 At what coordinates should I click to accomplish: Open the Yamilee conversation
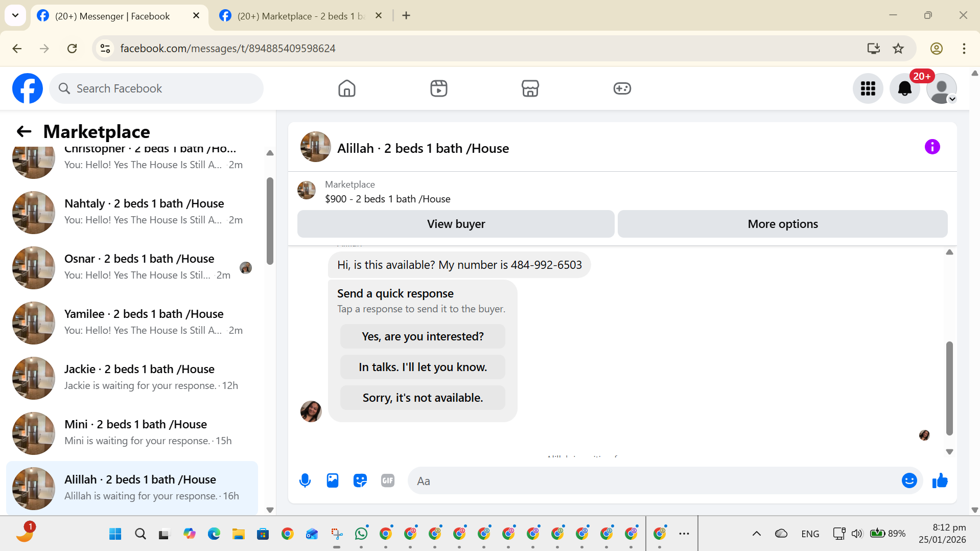pyautogui.click(x=132, y=323)
